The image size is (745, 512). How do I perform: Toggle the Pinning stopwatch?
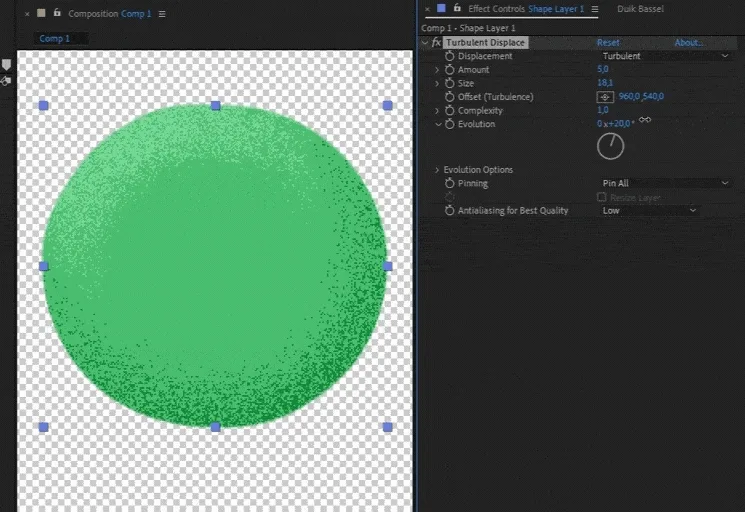coord(449,184)
